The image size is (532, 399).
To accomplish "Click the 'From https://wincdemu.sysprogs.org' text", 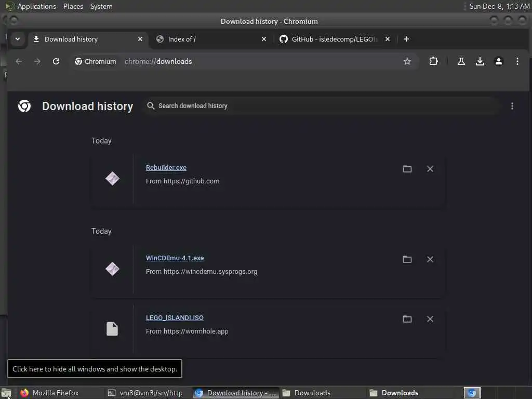I will pyautogui.click(x=202, y=272).
